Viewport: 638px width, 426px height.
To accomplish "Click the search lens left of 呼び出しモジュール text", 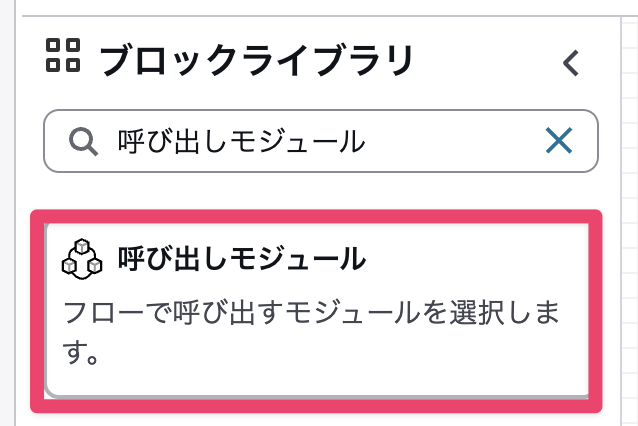I will point(83,142).
